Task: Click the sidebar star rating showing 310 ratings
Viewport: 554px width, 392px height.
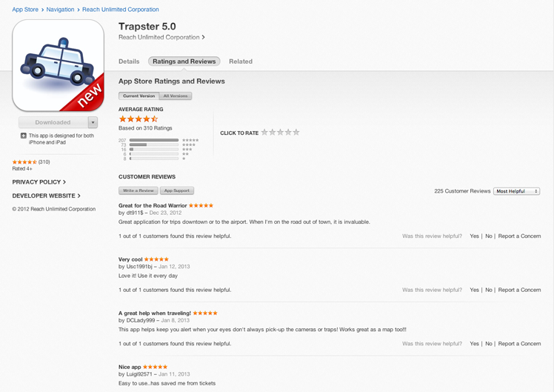Action: point(31,162)
